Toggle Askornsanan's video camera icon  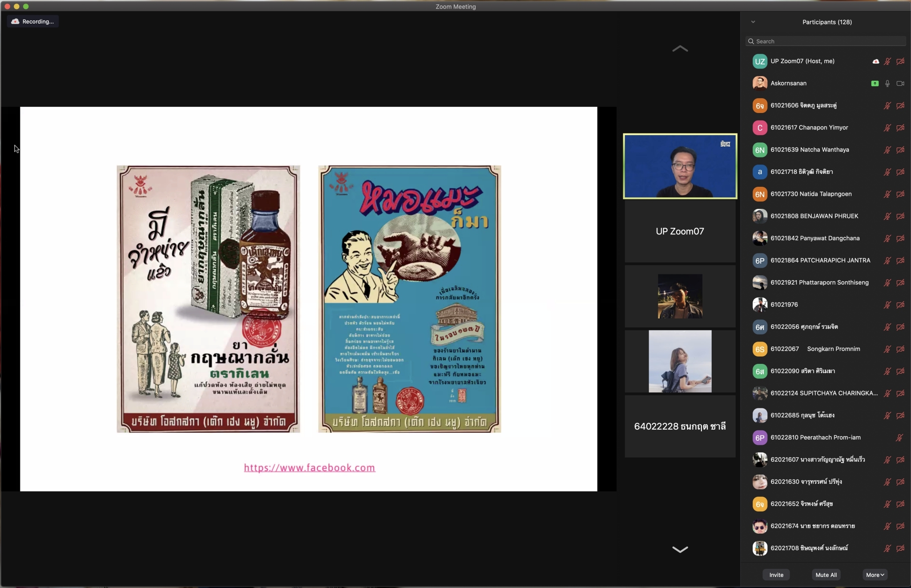(900, 83)
